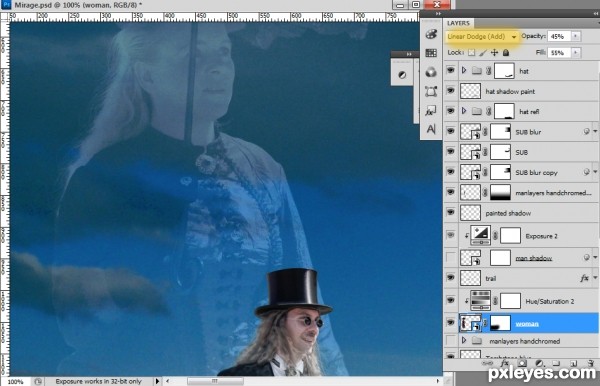Create a new layer icon
Image resolution: width=600 pixels, height=386 pixels.
tap(573, 363)
